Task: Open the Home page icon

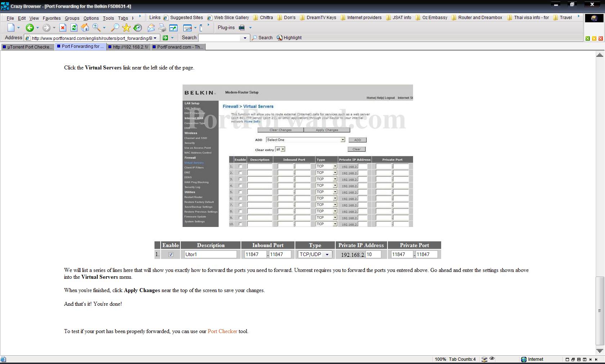Action: point(85,28)
